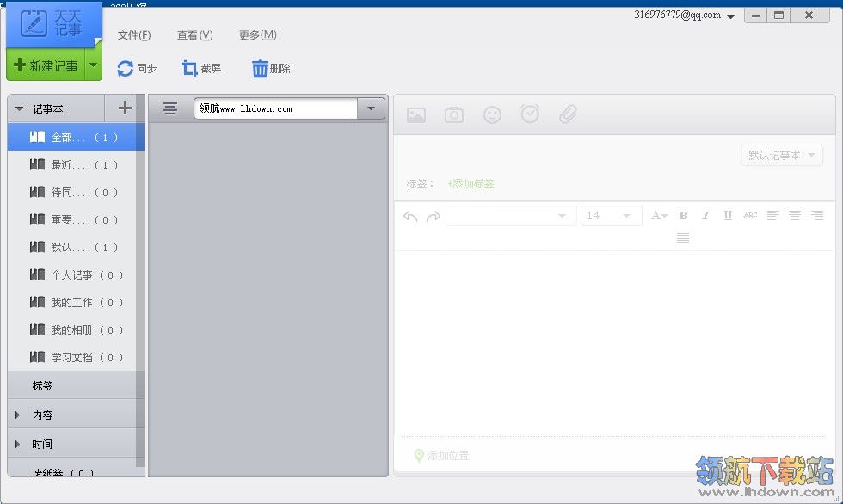Set a reminder with the alarm clock icon
This screenshot has width=843, height=504.
point(530,114)
